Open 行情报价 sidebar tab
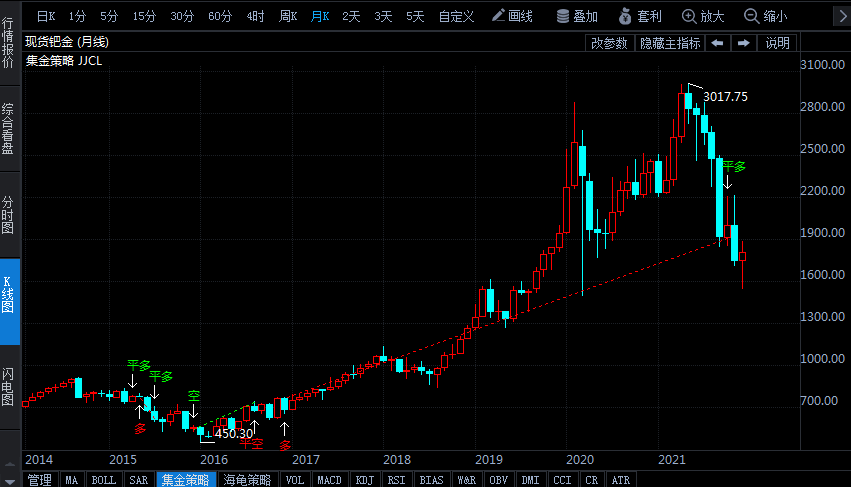Screen dimensions: 851x487 (8, 42)
